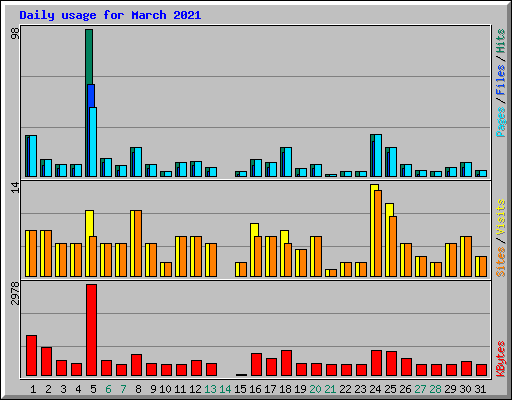Click the green weekend day '27' label
The height and width of the screenshot is (400, 512).
[x=420, y=389]
